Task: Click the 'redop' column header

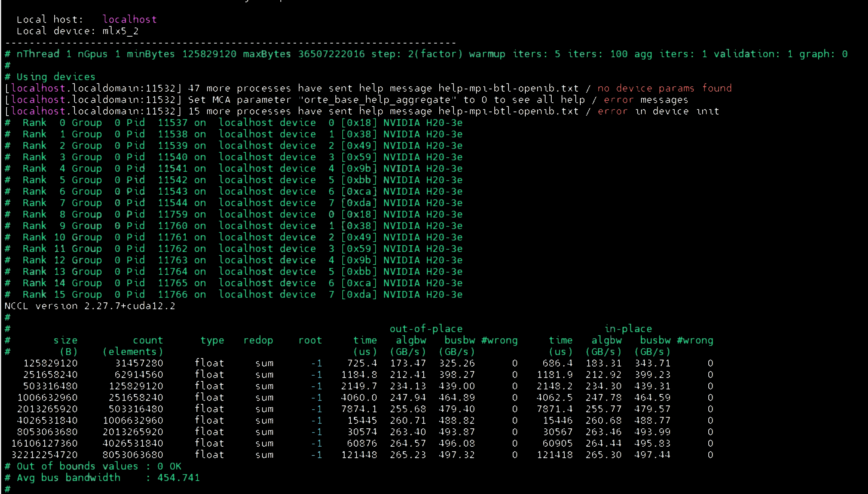Action: tap(258, 340)
